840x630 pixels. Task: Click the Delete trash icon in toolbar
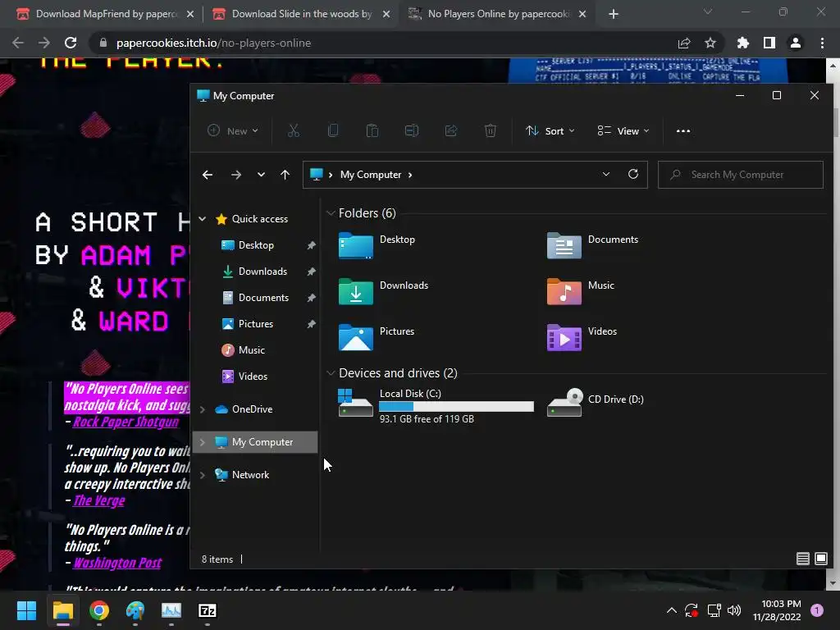click(491, 130)
